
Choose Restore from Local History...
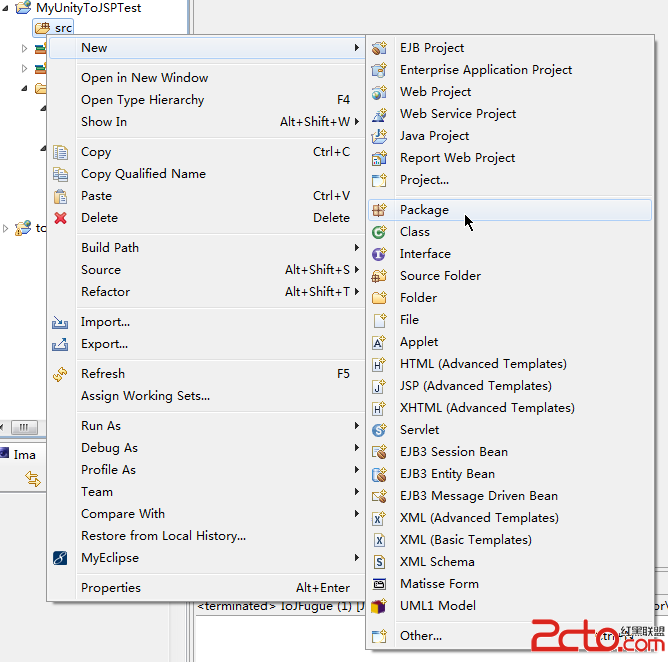pyautogui.click(x=207, y=536)
